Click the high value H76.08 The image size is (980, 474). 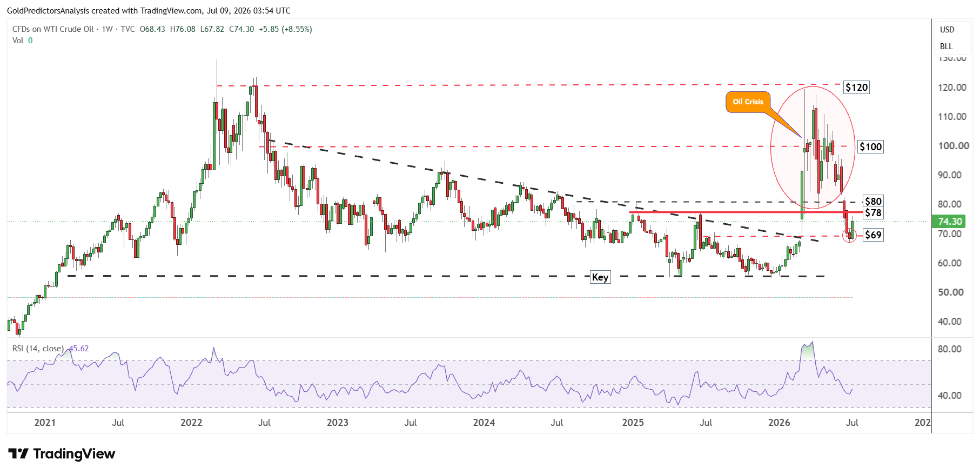pos(183,29)
